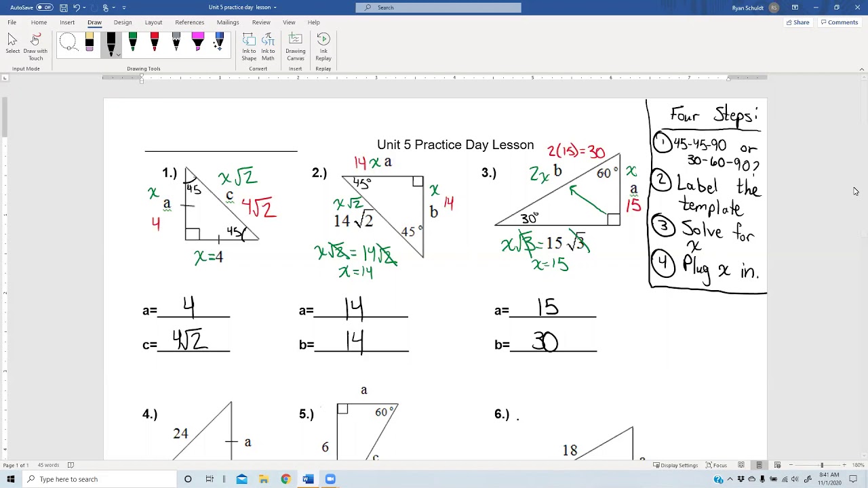Image resolution: width=868 pixels, height=488 pixels.
Task: Click the zoom in plus button
Action: (844, 465)
